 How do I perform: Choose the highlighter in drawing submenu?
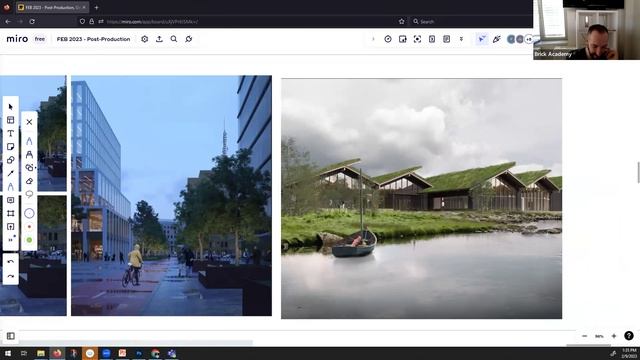(x=29, y=154)
